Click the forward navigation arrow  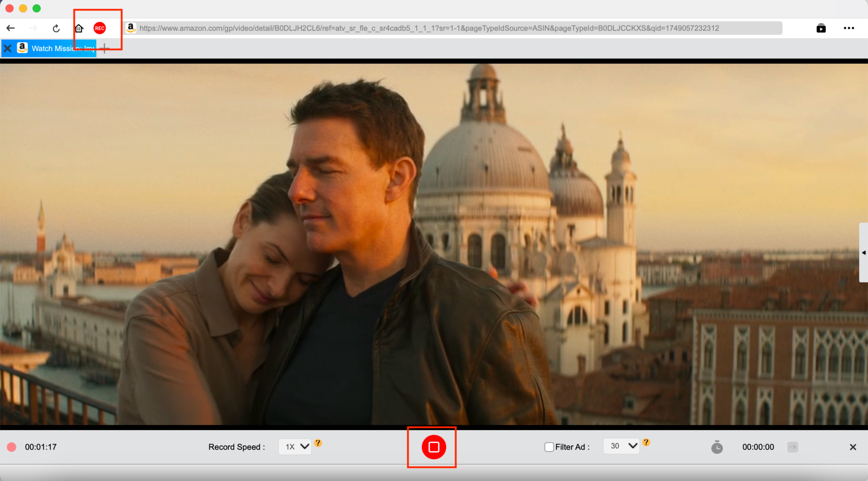[33, 28]
